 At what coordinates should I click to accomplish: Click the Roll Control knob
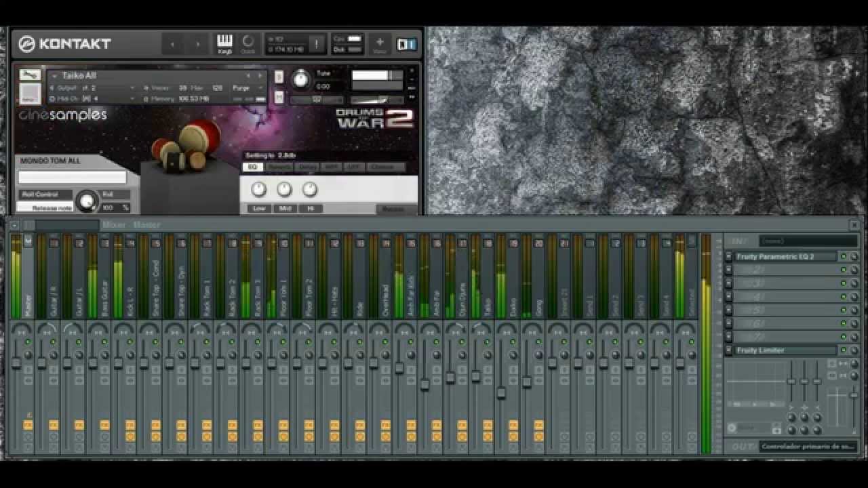click(x=86, y=200)
